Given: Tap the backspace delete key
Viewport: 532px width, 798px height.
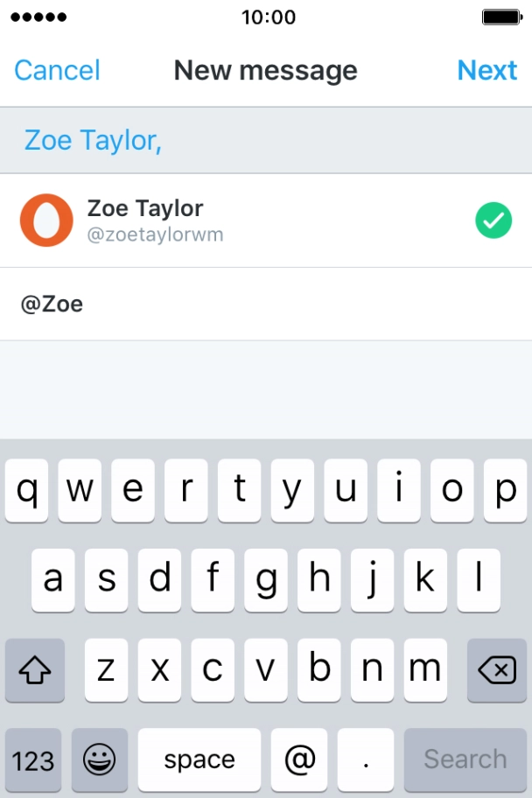Looking at the screenshot, I should [x=496, y=670].
